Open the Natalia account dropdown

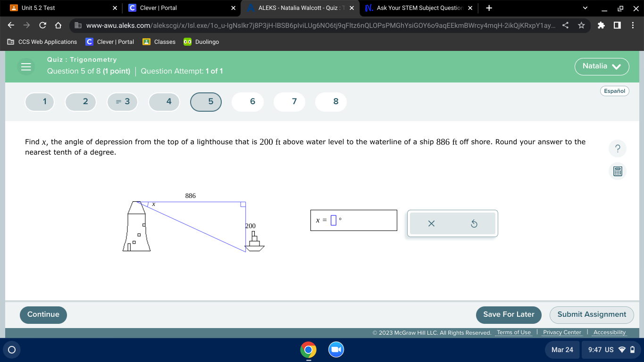pyautogui.click(x=602, y=66)
